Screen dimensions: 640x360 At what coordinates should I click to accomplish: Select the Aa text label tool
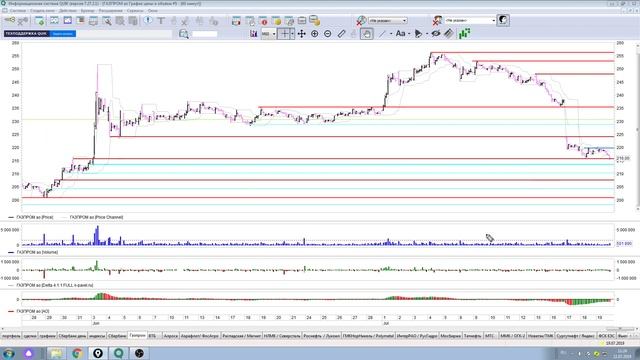point(400,33)
